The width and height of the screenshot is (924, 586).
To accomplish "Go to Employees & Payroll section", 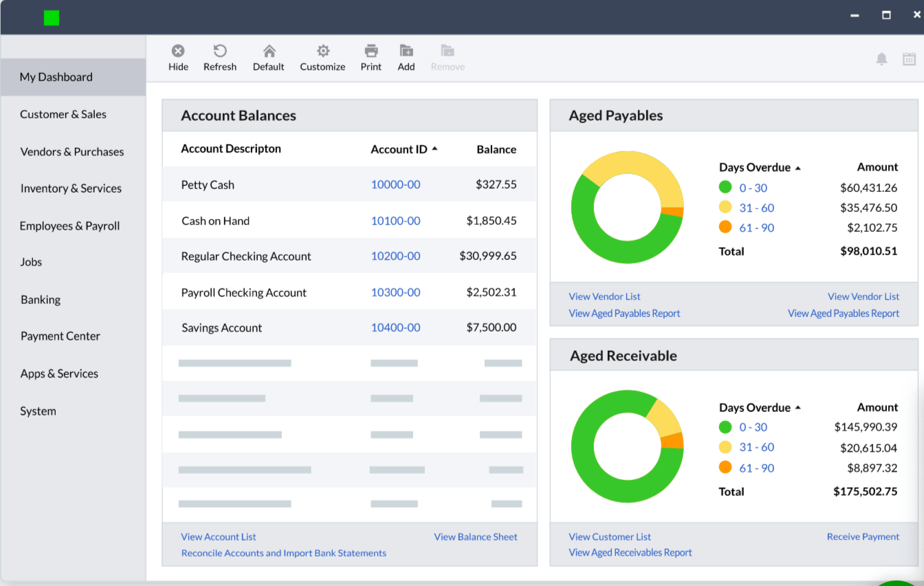I will point(69,226).
